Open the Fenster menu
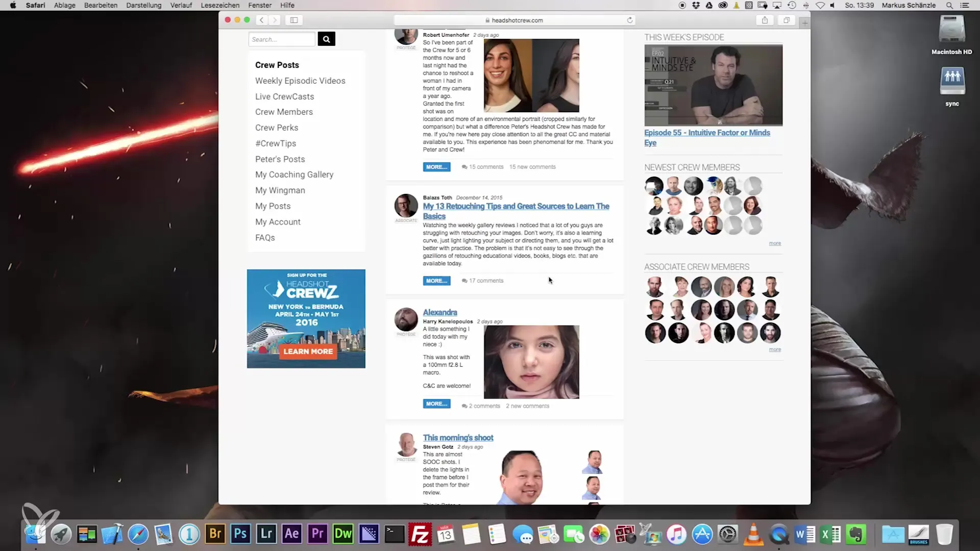Image resolution: width=980 pixels, height=551 pixels. [x=260, y=5]
